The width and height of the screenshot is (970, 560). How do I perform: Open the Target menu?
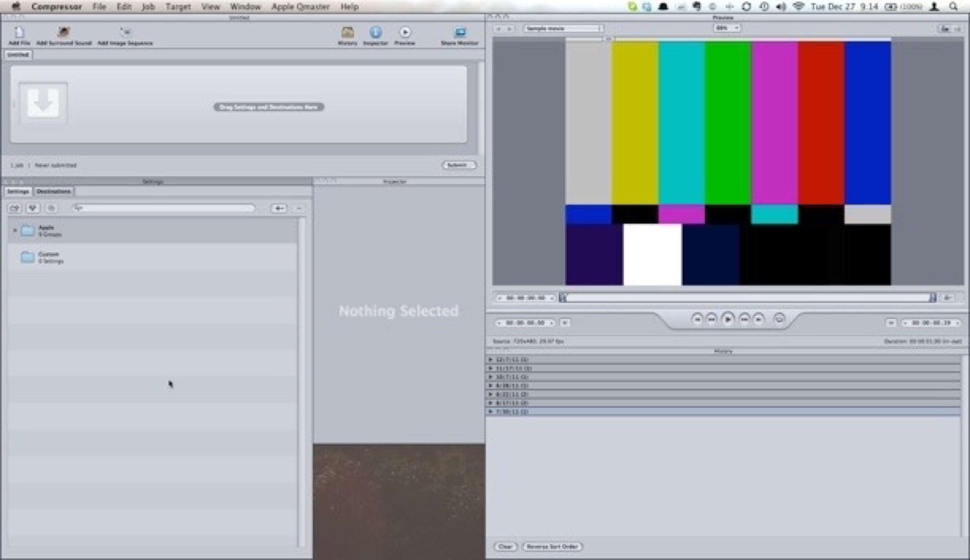(x=178, y=7)
